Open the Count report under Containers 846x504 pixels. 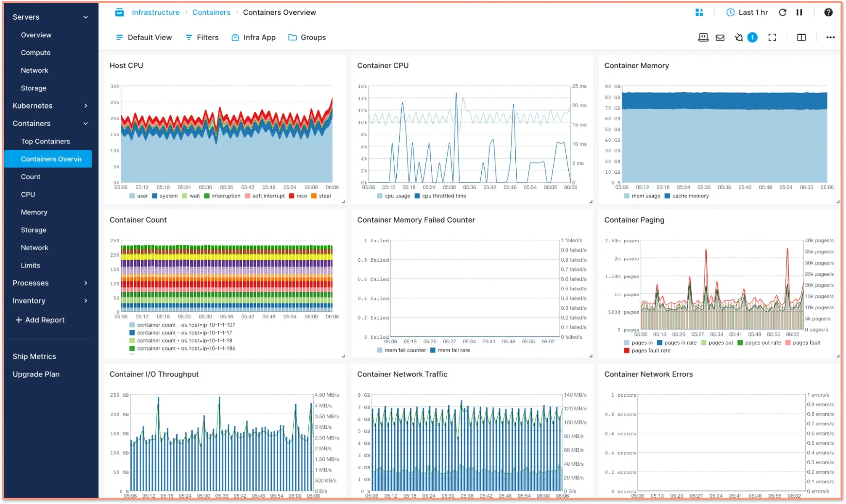click(31, 177)
